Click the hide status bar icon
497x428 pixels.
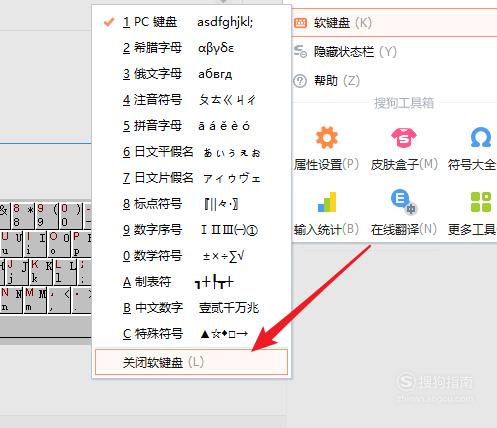pyautogui.click(x=300, y=52)
